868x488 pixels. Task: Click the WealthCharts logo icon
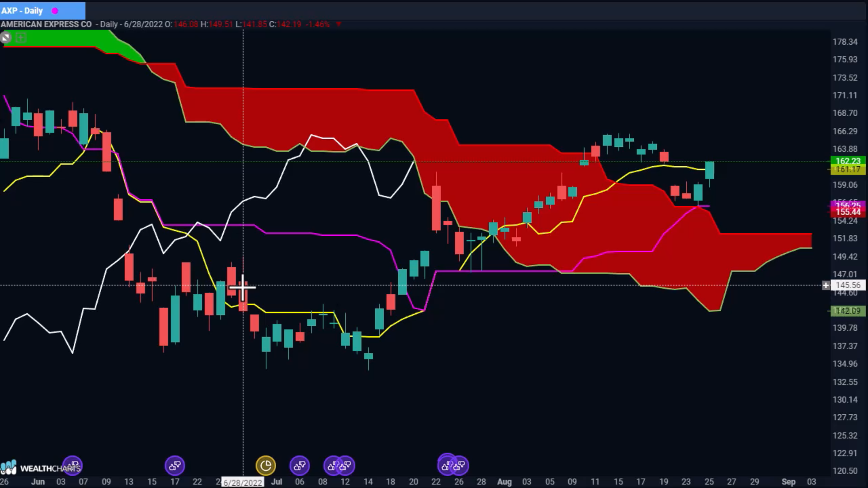coord(9,468)
